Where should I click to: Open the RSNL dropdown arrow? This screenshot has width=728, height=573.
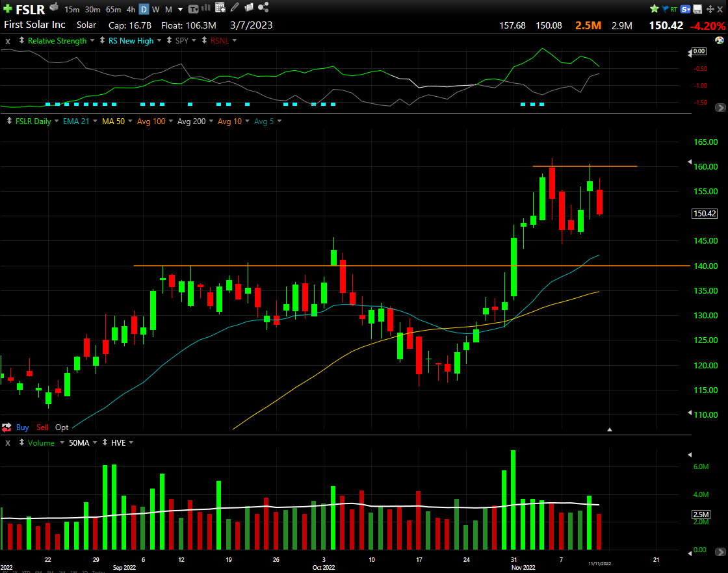[235, 41]
